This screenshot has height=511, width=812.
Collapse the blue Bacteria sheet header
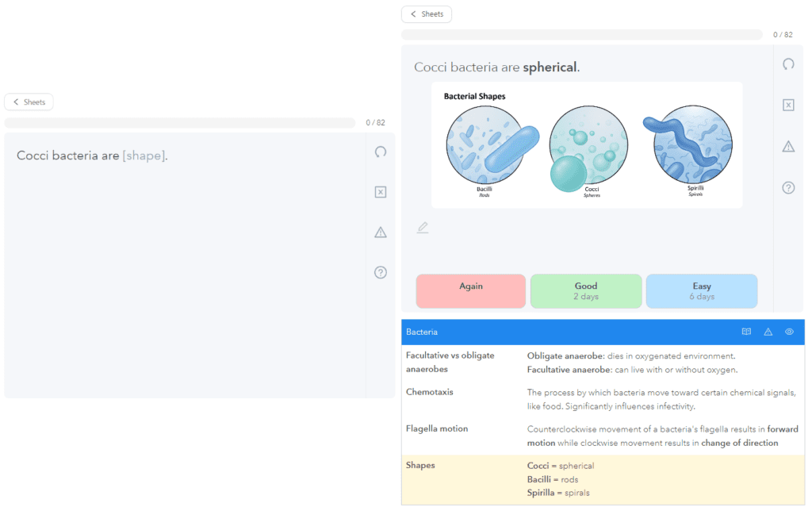(555, 332)
